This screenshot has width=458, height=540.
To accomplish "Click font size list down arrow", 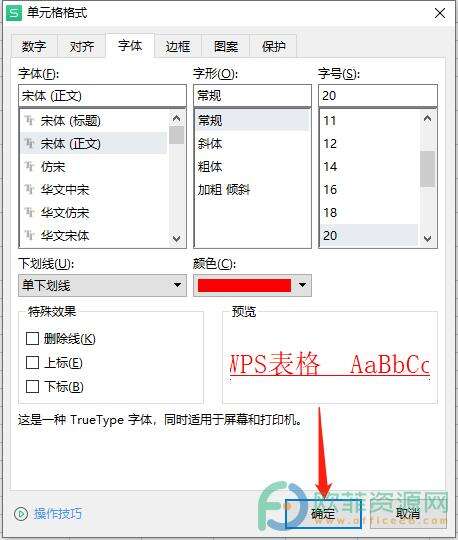I will click(x=427, y=238).
